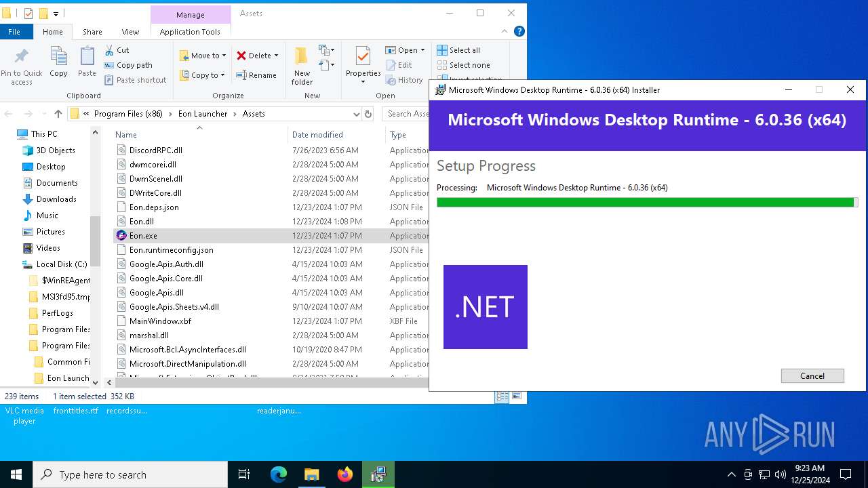This screenshot has width=868, height=488.
Task: Click the Pin to Quick access icon
Action: (21, 56)
